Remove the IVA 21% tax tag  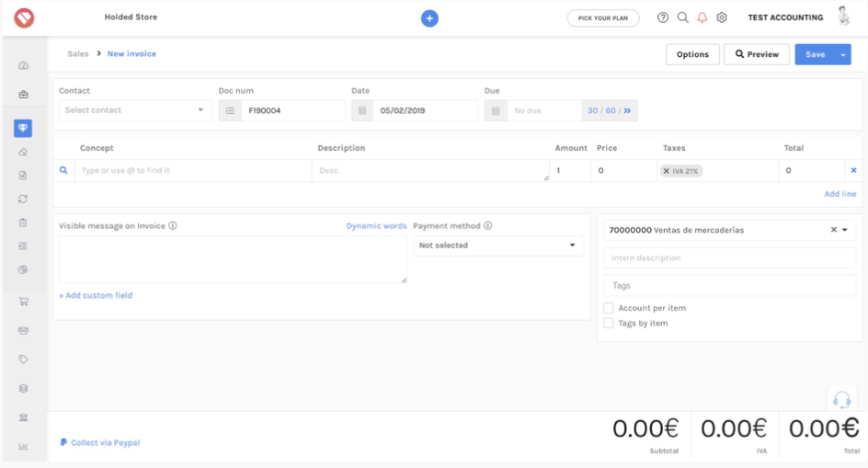[667, 171]
